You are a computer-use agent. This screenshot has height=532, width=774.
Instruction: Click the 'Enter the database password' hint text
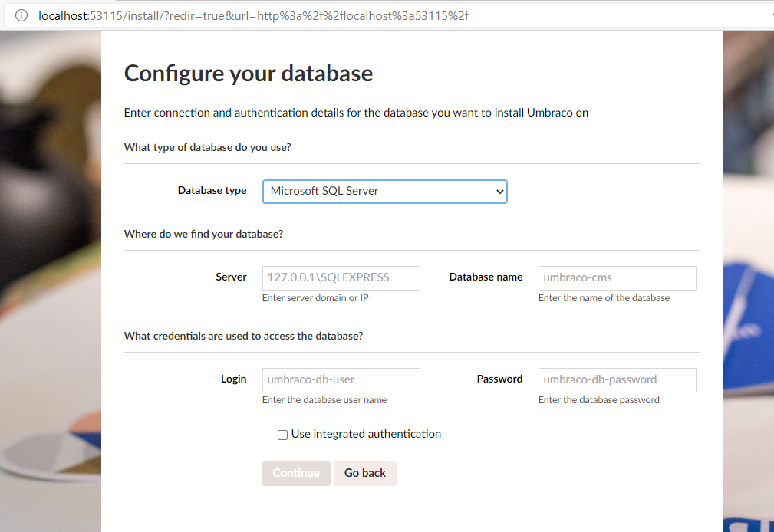coord(599,400)
